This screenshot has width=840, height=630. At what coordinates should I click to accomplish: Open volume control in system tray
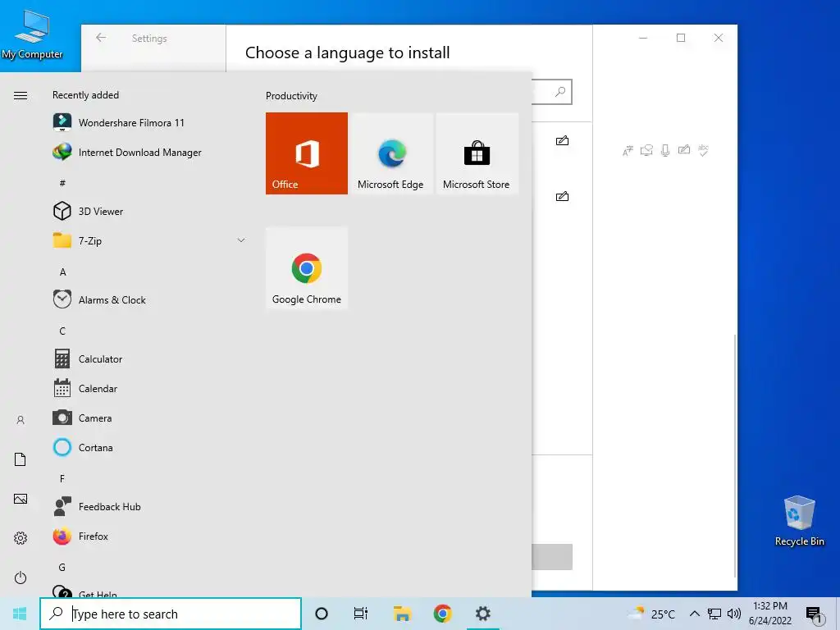click(x=734, y=614)
